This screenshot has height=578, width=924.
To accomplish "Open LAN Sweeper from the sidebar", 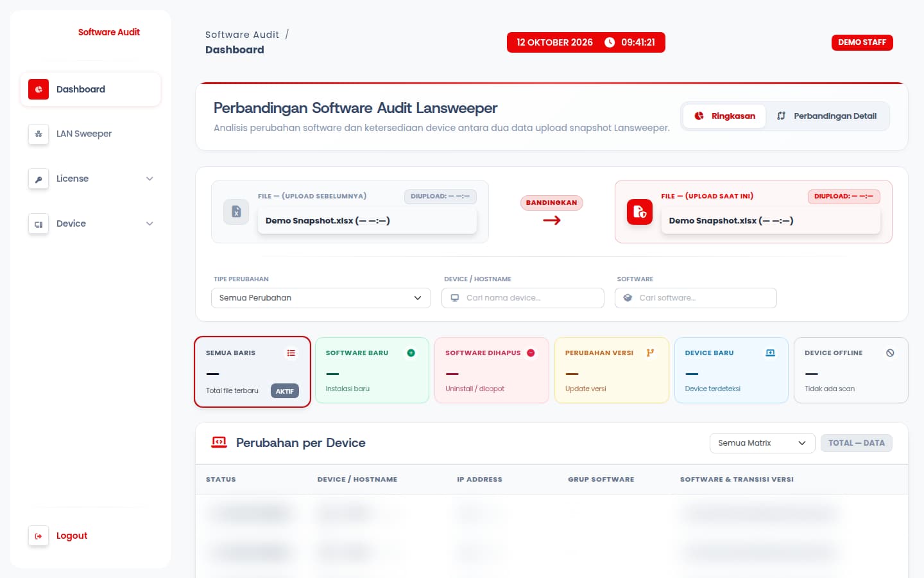I will [x=90, y=134].
